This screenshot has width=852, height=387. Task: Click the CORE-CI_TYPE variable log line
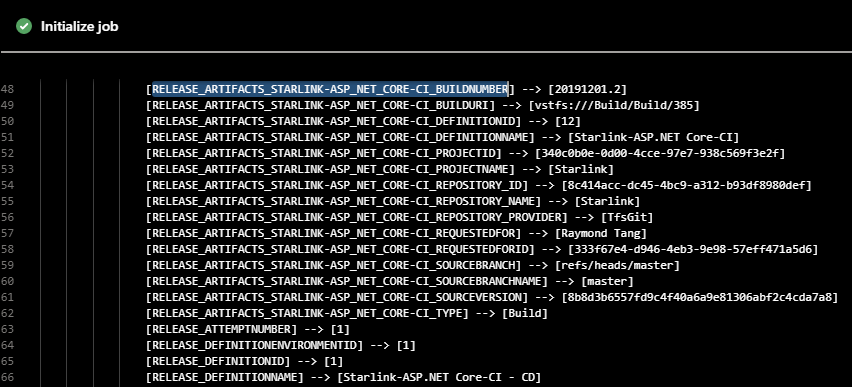(347, 314)
